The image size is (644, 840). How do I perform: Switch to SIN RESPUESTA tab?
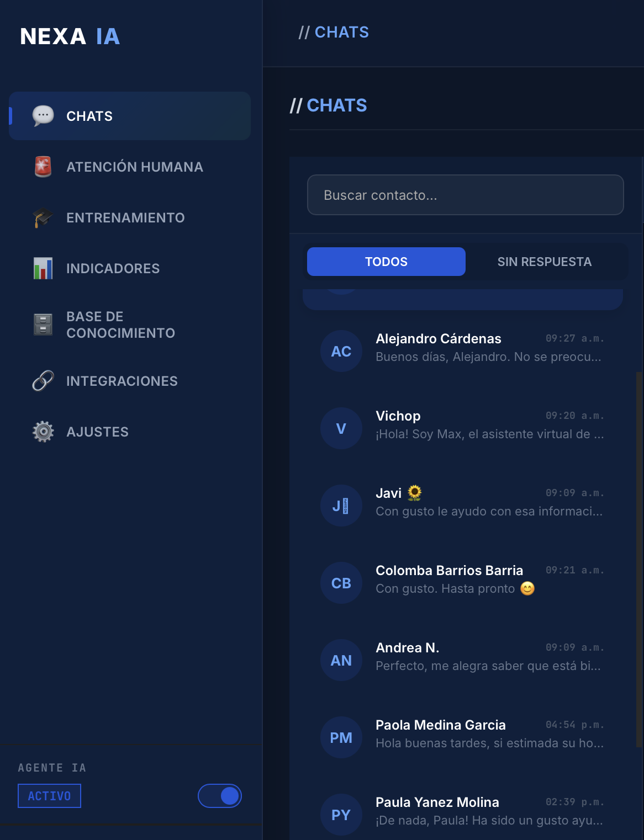545,262
